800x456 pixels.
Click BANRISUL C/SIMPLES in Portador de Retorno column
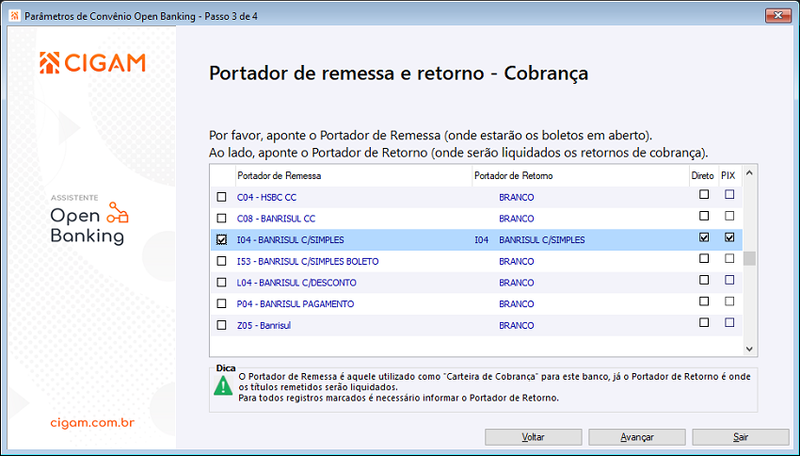(542, 240)
